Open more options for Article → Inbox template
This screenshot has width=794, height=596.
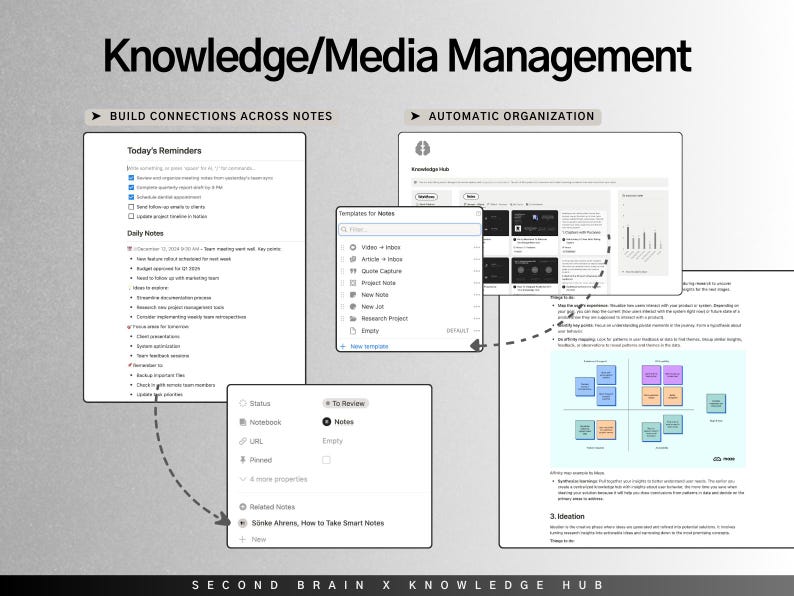[x=477, y=259]
